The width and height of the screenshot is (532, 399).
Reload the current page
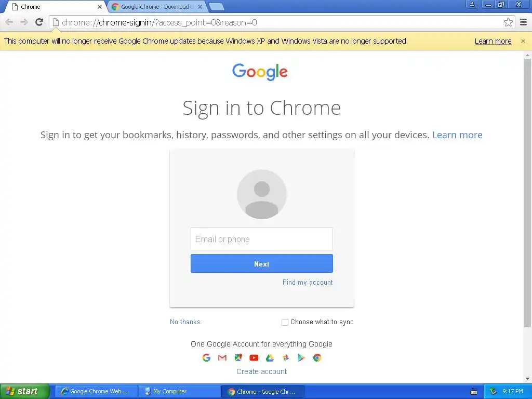[39, 22]
